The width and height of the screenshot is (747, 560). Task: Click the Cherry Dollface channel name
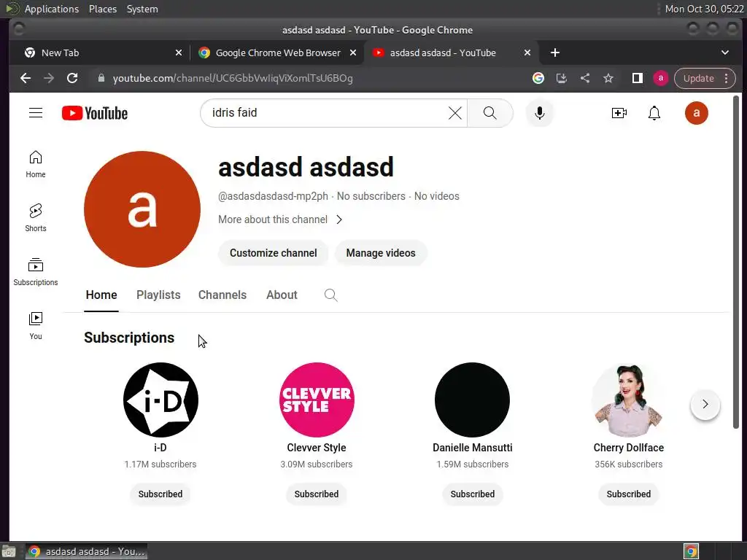(629, 448)
